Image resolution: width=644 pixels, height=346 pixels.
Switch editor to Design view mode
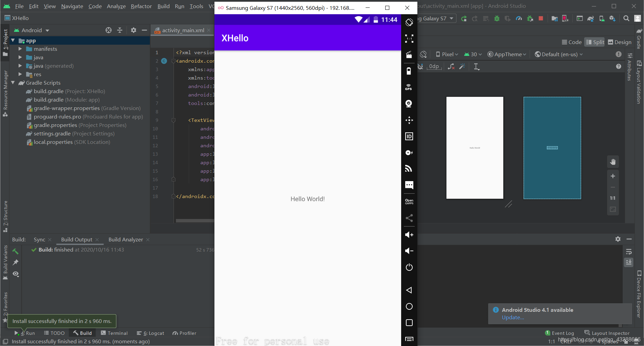[x=620, y=42]
